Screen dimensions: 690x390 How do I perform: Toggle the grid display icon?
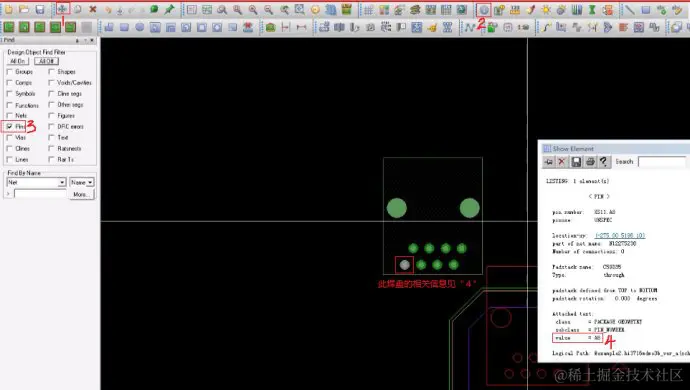(368, 10)
